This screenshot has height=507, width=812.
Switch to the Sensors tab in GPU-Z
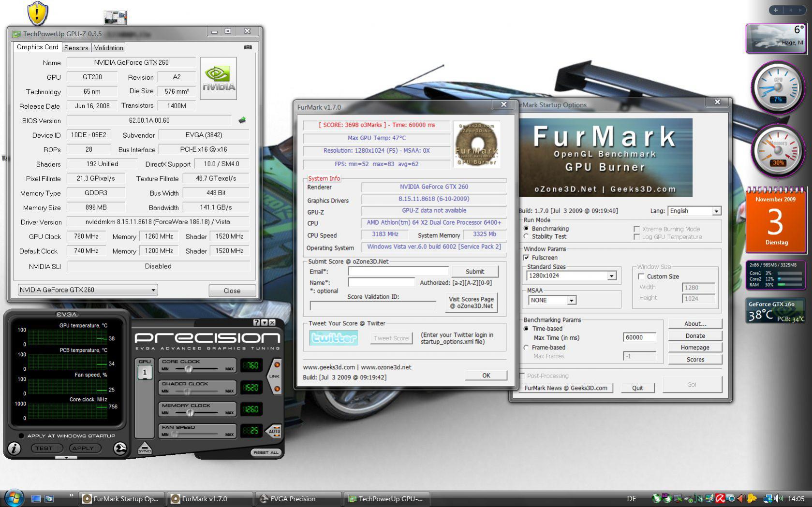(x=76, y=48)
